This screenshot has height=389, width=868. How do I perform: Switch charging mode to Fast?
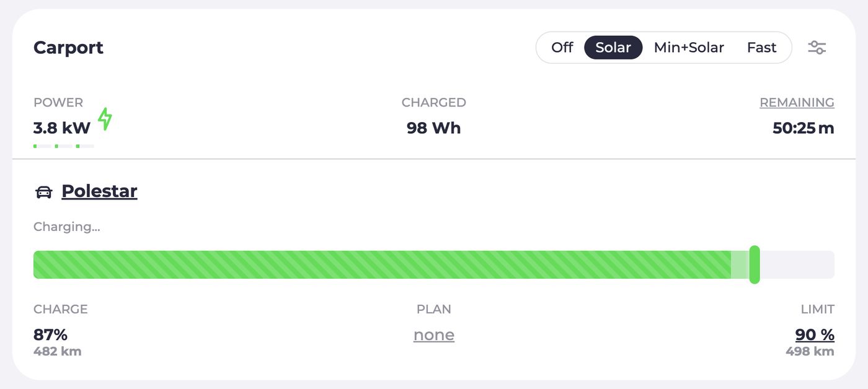coord(761,48)
